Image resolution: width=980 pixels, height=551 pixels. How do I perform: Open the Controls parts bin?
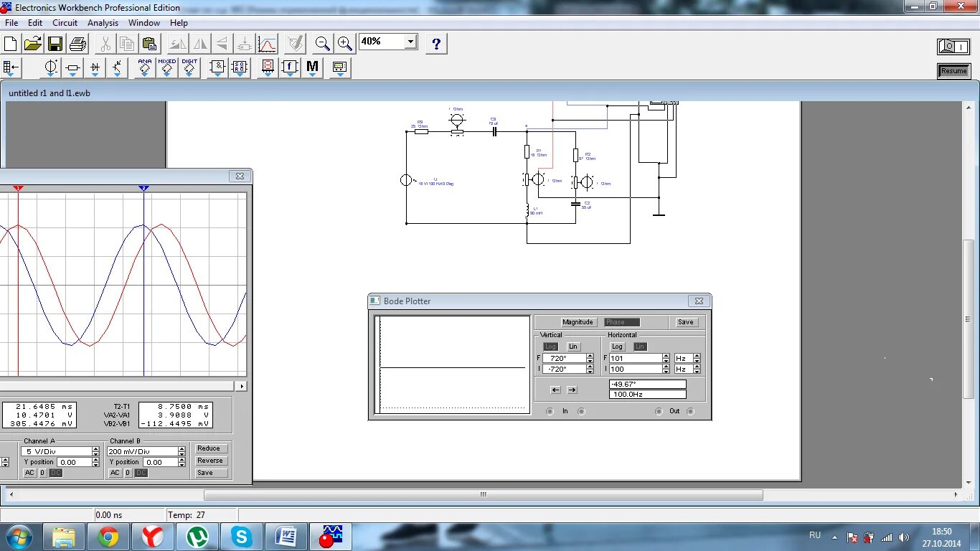(290, 68)
